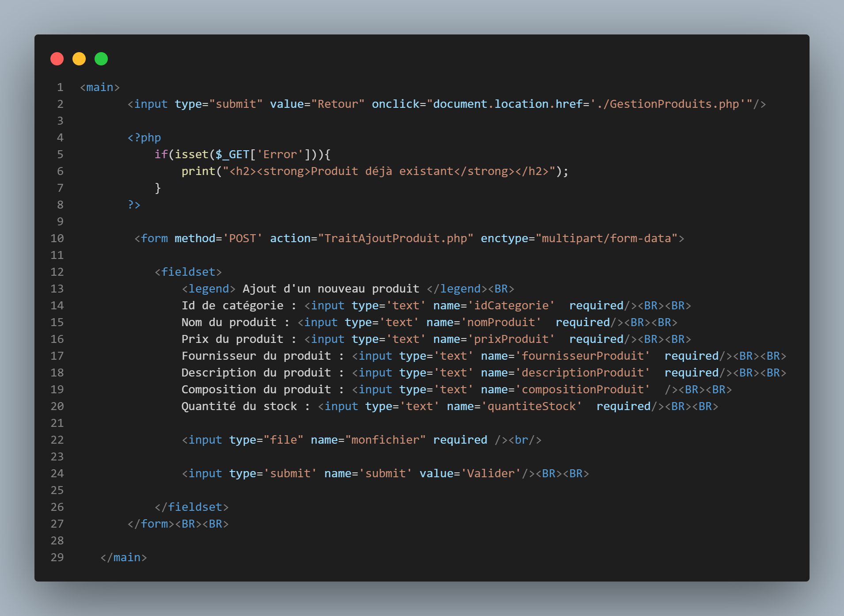
Task: Click name='submit' on line 24
Action: pos(369,474)
